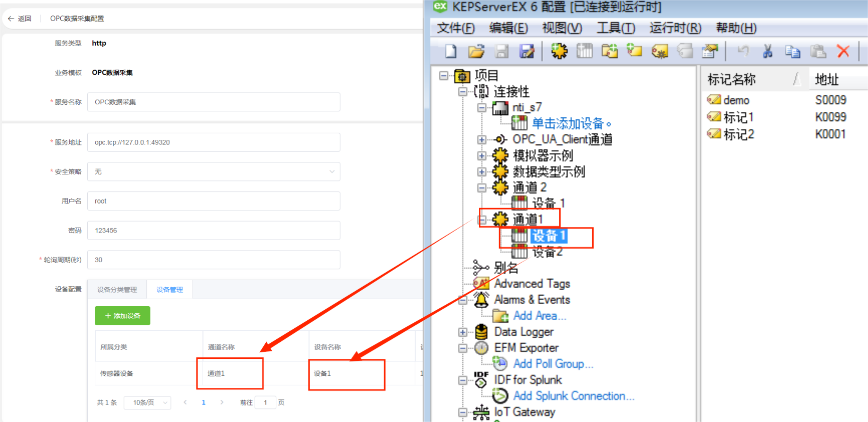Click the green 添加设备 button

(122, 316)
